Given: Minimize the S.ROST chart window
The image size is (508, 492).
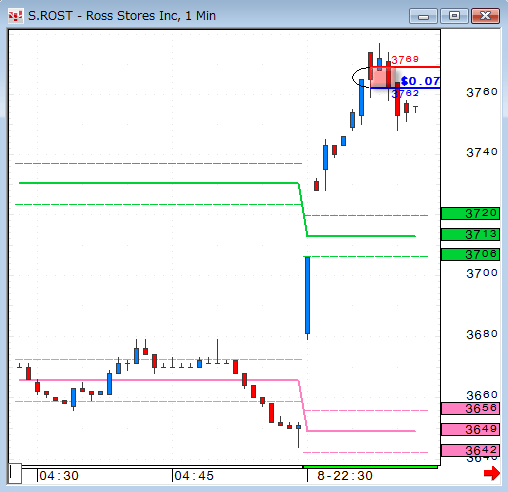Looking at the screenshot, I should (423, 16).
